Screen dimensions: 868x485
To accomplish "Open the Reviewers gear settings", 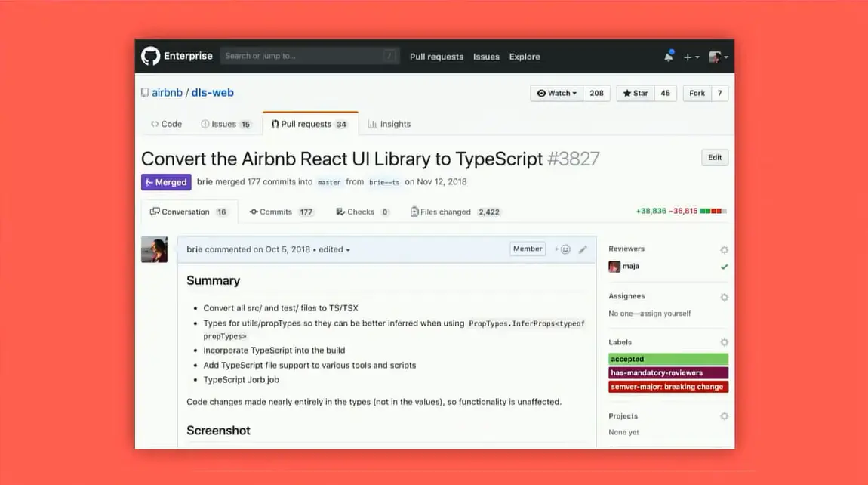I will click(724, 250).
